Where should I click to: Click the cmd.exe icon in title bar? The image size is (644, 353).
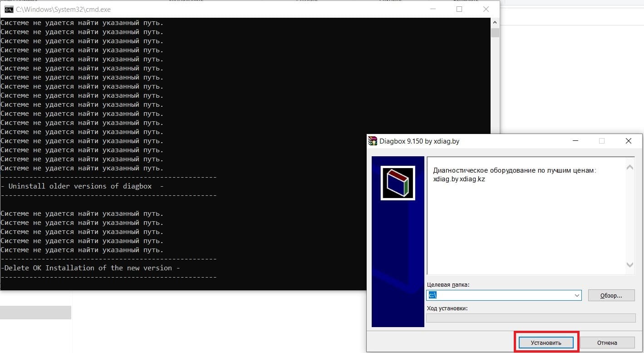click(x=9, y=9)
